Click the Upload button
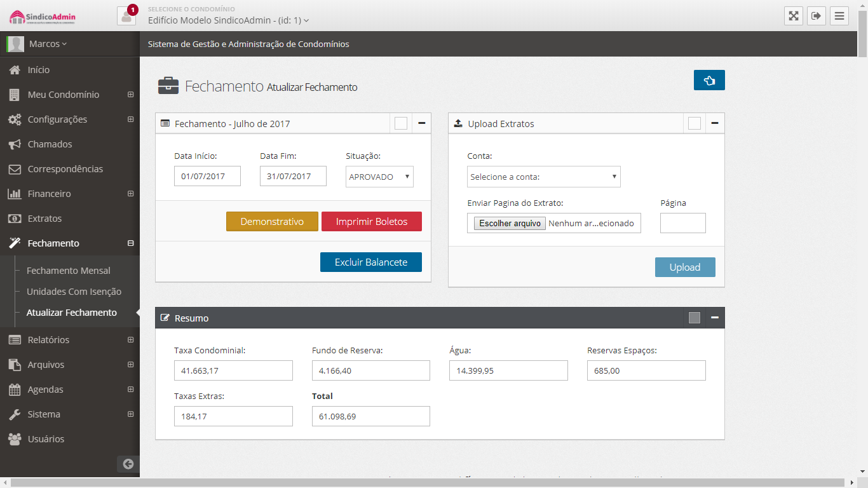This screenshot has width=868, height=488. click(685, 268)
